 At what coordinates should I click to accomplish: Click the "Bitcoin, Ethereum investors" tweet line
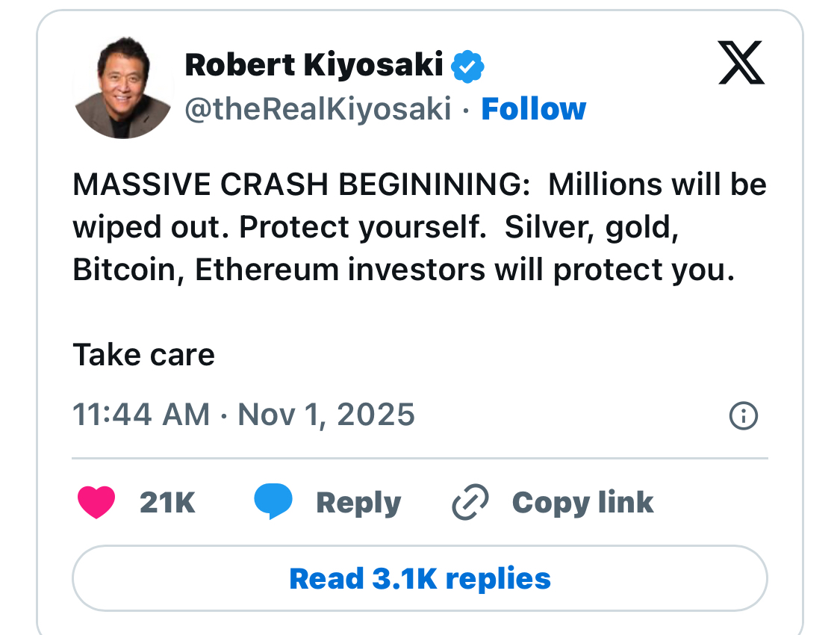(x=403, y=270)
